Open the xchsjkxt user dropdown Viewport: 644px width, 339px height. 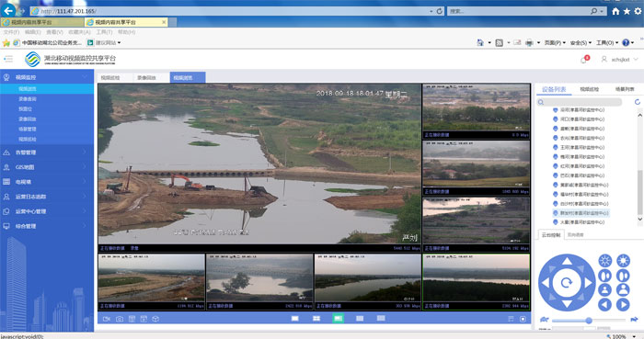coord(620,60)
